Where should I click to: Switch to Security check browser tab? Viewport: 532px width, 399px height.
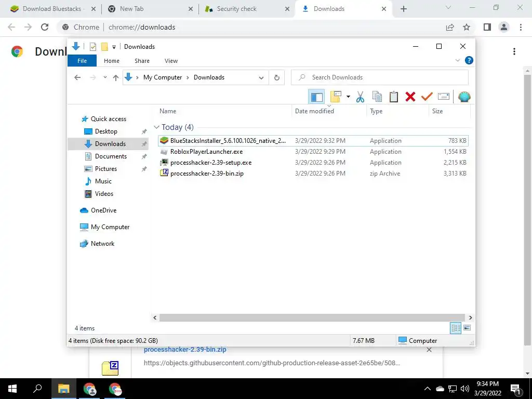click(247, 9)
